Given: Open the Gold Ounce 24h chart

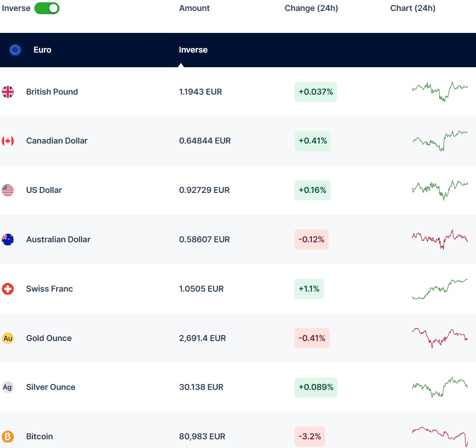Looking at the screenshot, I should click(439, 337).
